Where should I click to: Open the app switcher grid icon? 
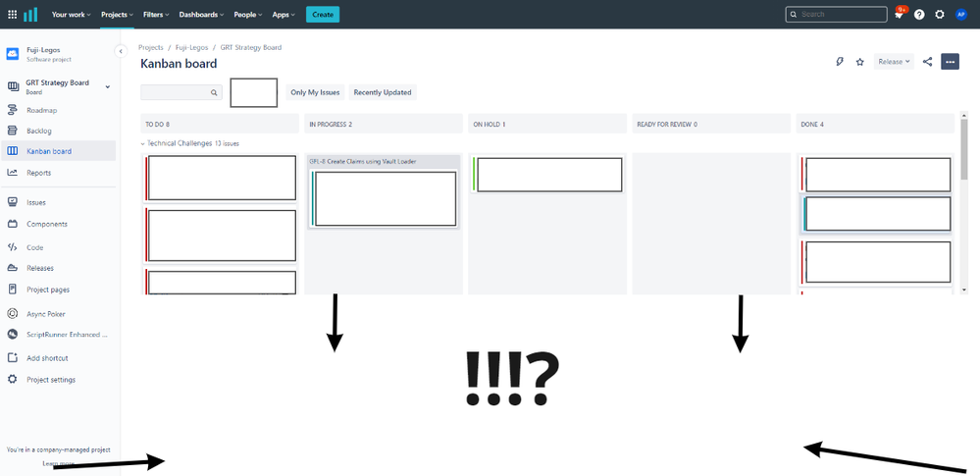12,15
